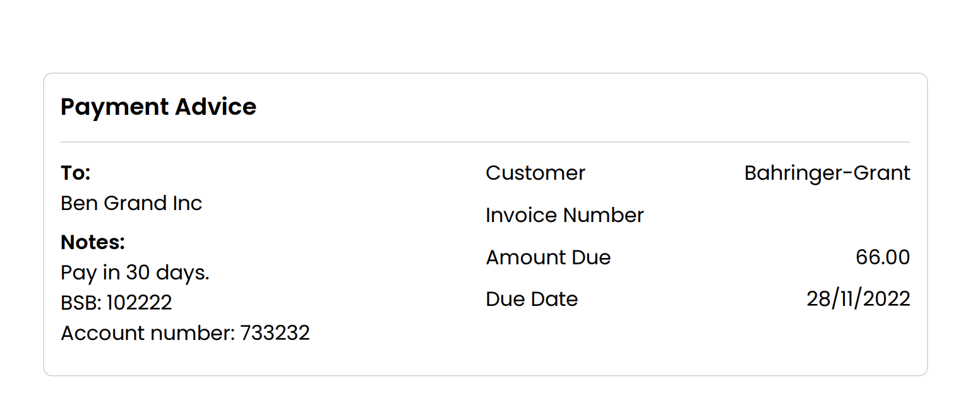The height and width of the screenshot is (410, 980).
Task: Select the Pay in 30 days text
Action: point(135,272)
